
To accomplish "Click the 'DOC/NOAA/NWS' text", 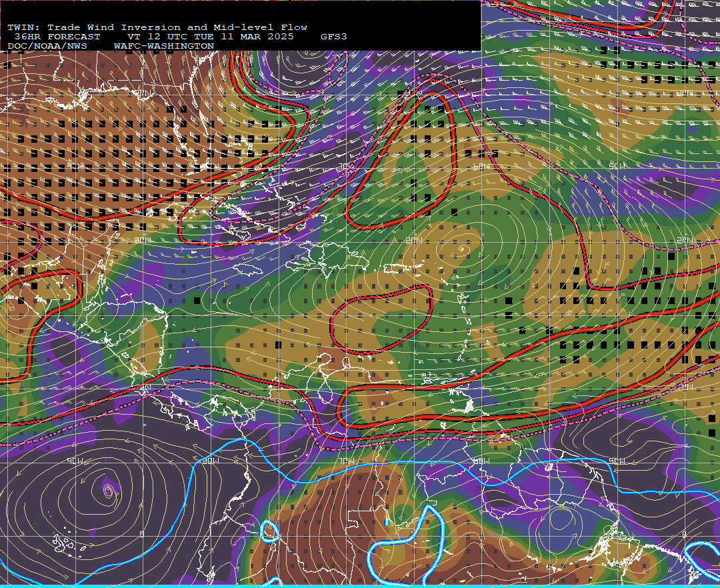I will point(47,47).
